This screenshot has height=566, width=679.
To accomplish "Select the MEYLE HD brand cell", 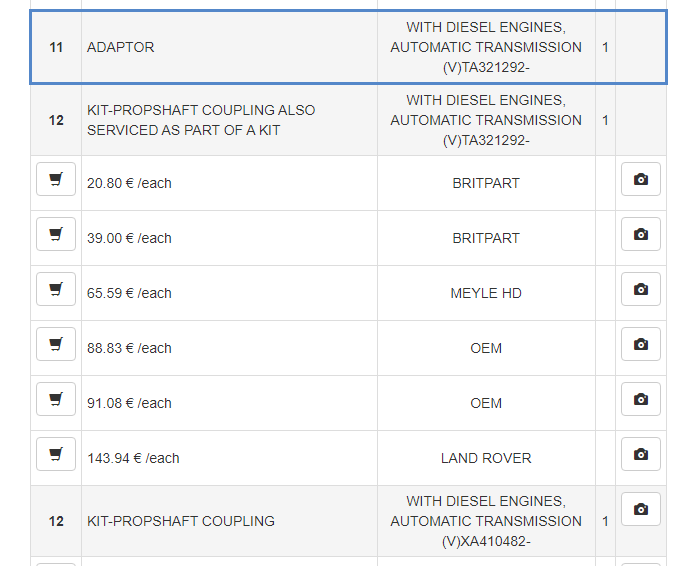I will [486, 293].
